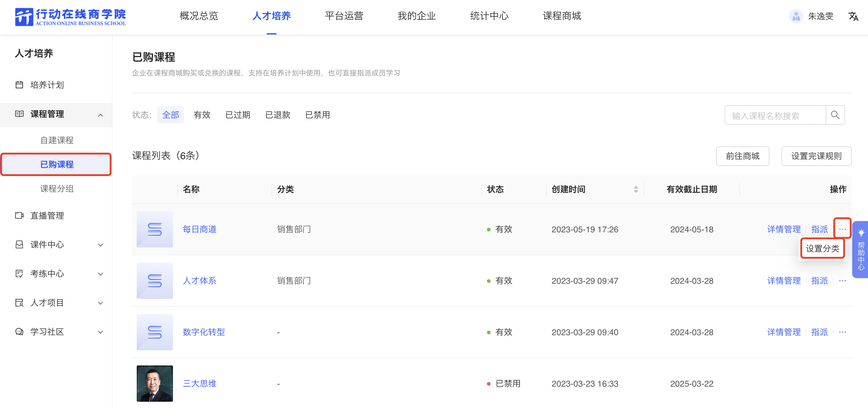Click the search magnifier icon
868x409 pixels.
coord(835,115)
